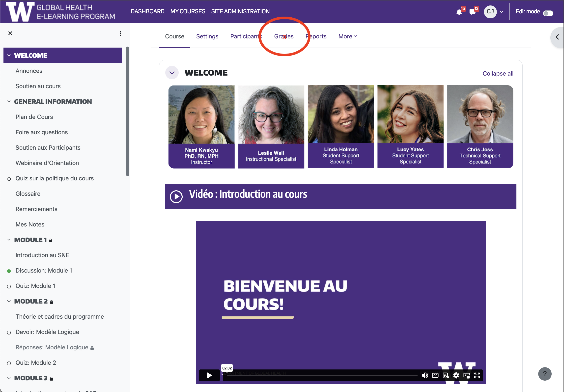Enter fullscreen video mode
Screen dimensions: 564x392
[x=477, y=375]
